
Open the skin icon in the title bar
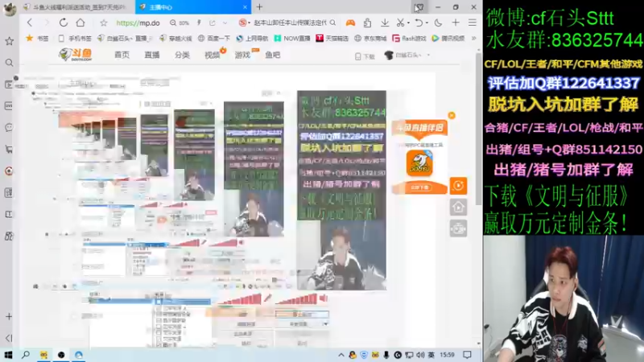tap(419, 7)
